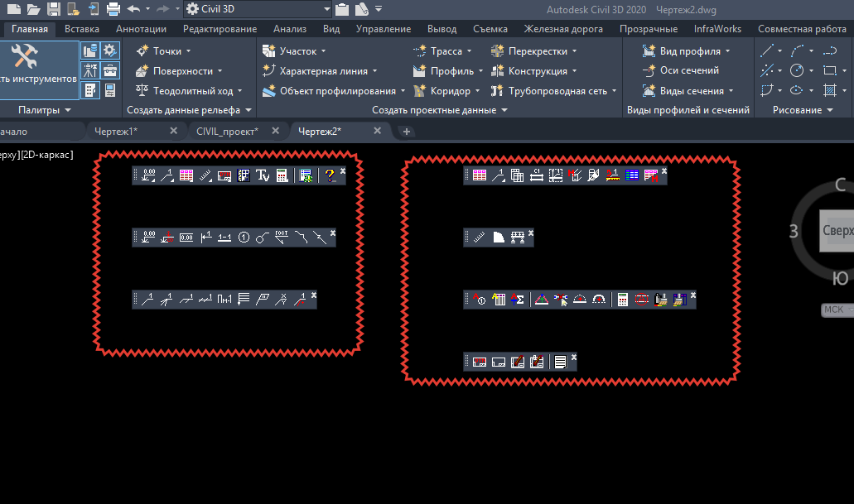854x504 pixels.
Task: Expand the Участок dropdown
Action: 324,51
